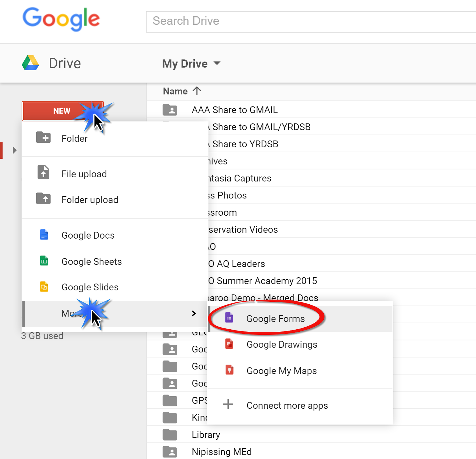Click the blue Google Docs icon
The image size is (476, 459).
coord(44,235)
